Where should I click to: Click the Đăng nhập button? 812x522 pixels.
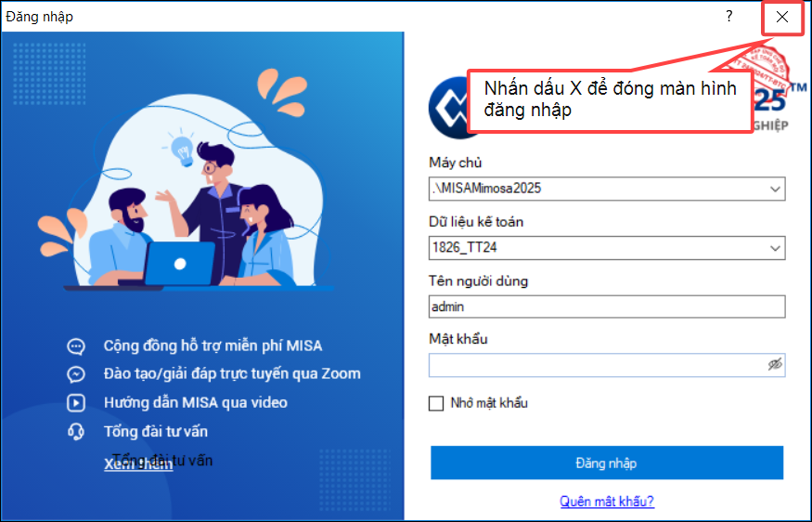coord(607,463)
